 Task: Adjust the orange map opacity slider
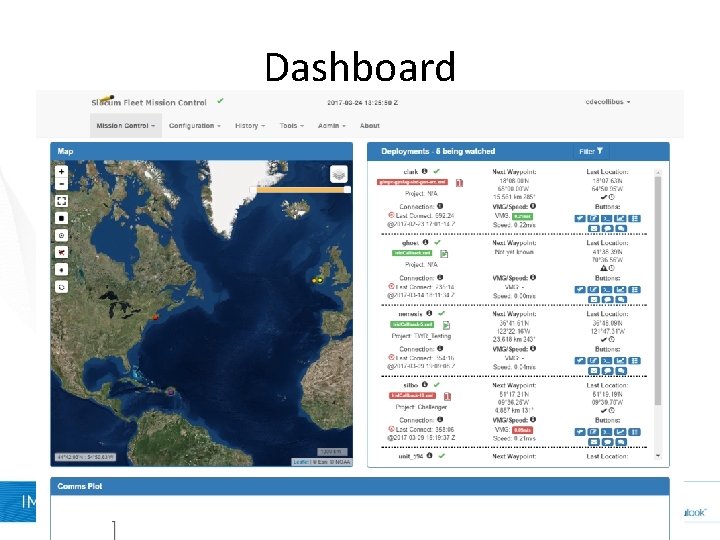click(301, 189)
